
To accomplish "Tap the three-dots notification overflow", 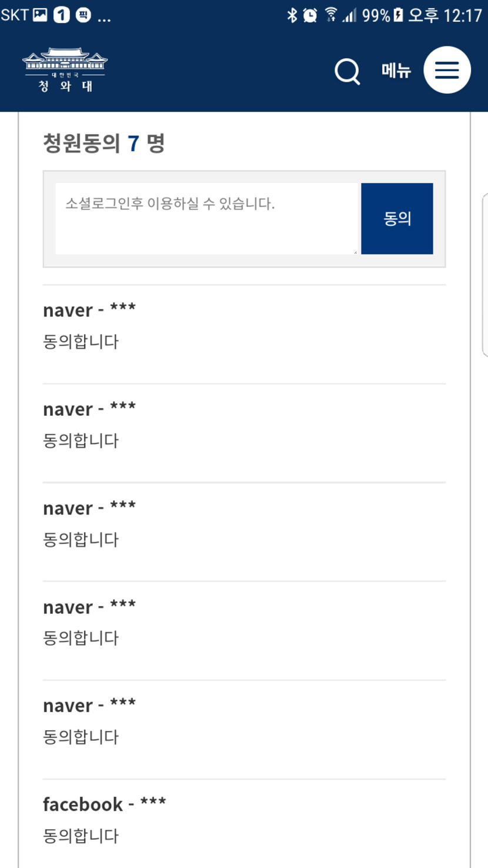I will pyautogui.click(x=104, y=18).
